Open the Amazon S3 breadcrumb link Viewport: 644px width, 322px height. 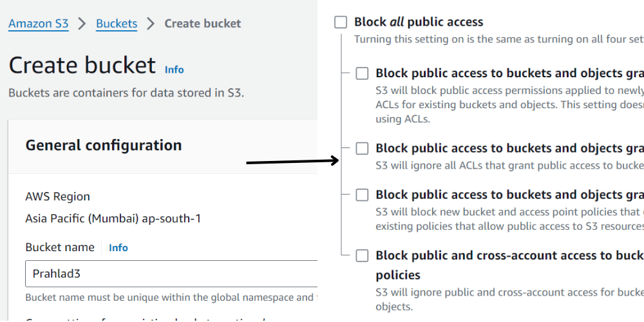[38, 24]
